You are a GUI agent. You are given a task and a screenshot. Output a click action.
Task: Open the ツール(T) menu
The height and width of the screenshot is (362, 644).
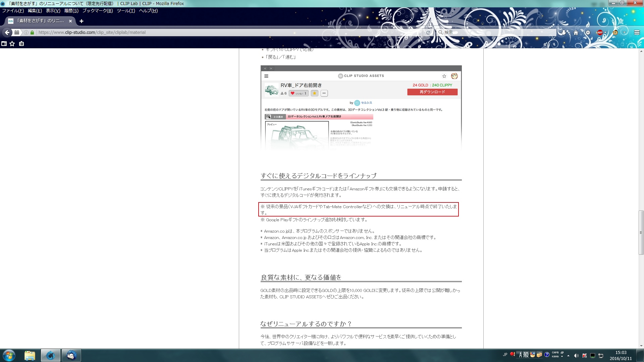[126, 11]
